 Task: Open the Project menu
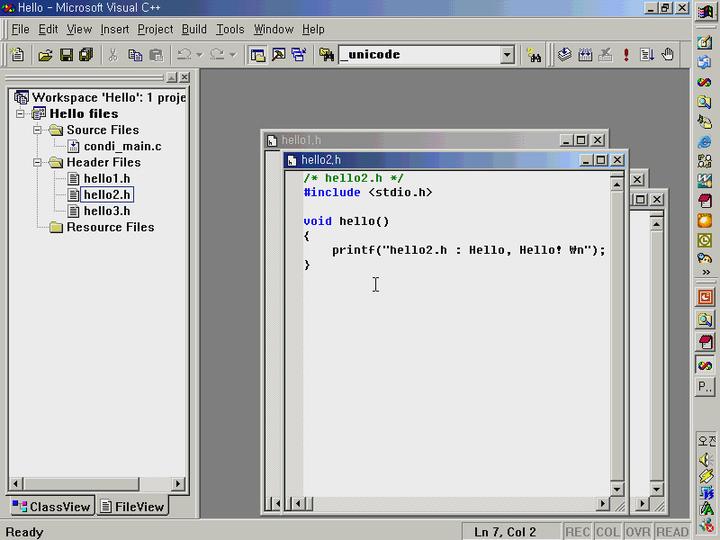pyautogui.click(x=155, y=29)
